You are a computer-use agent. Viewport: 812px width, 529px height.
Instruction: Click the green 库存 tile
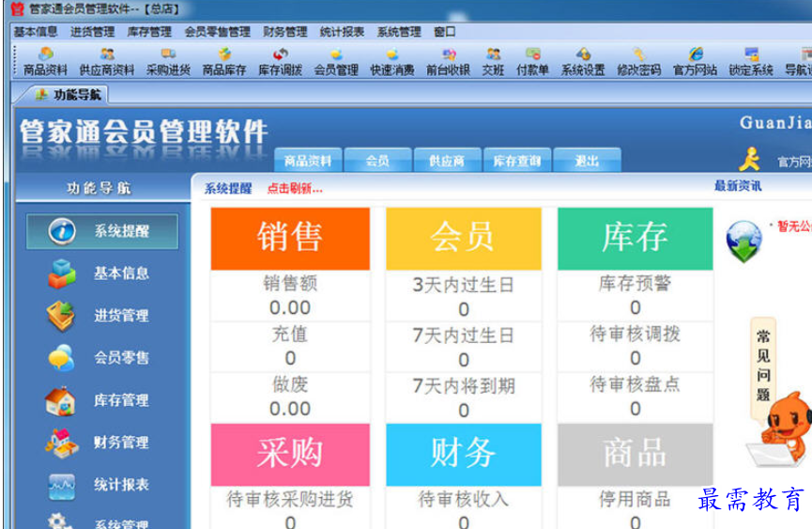635,239
